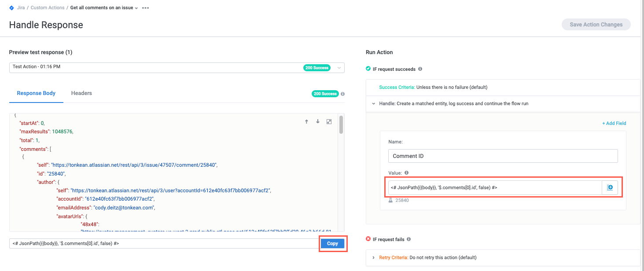Open the three-dot more options menu
Viewport: 644px width, 271px height.
145,8
